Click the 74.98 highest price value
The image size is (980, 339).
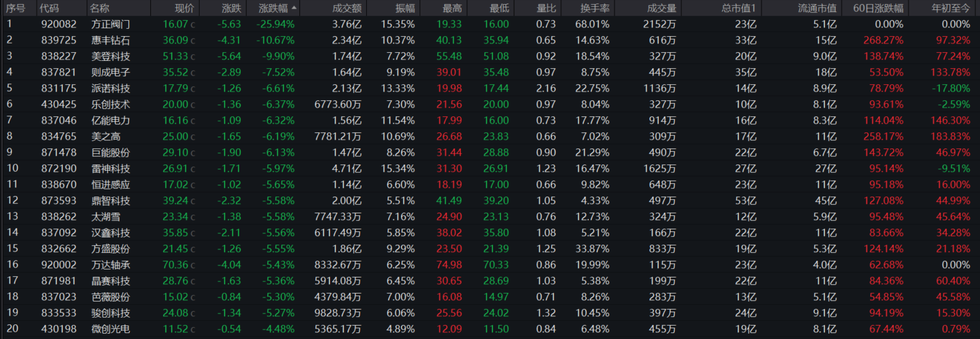(x=449, y=265)
